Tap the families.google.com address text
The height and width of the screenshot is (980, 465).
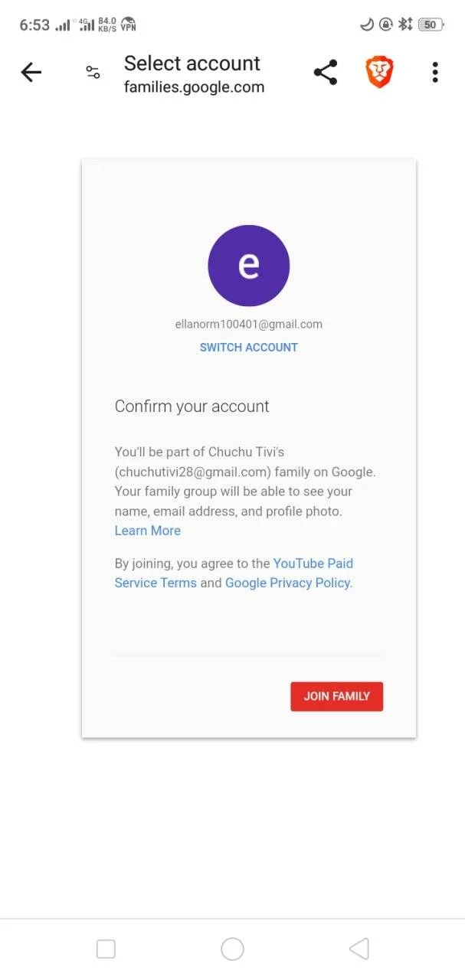195,87
